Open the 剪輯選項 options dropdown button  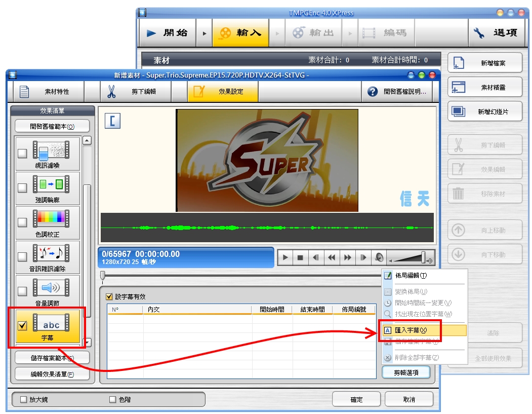click(x=406, y=372)
